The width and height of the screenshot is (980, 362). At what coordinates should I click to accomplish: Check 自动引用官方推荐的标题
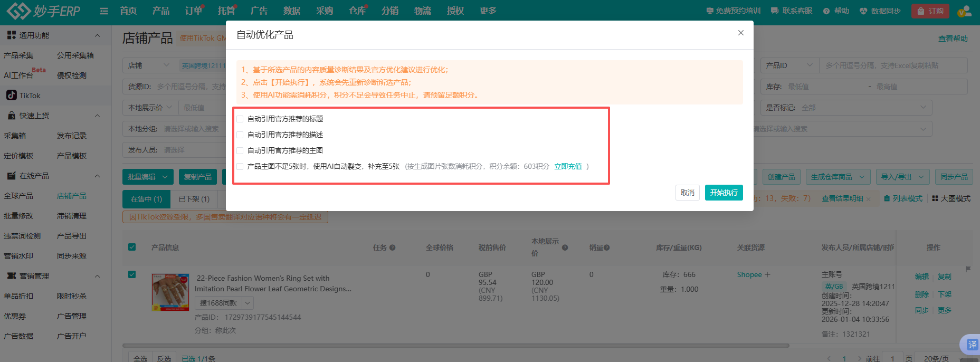pyautogui.click(x=240, y=119)
